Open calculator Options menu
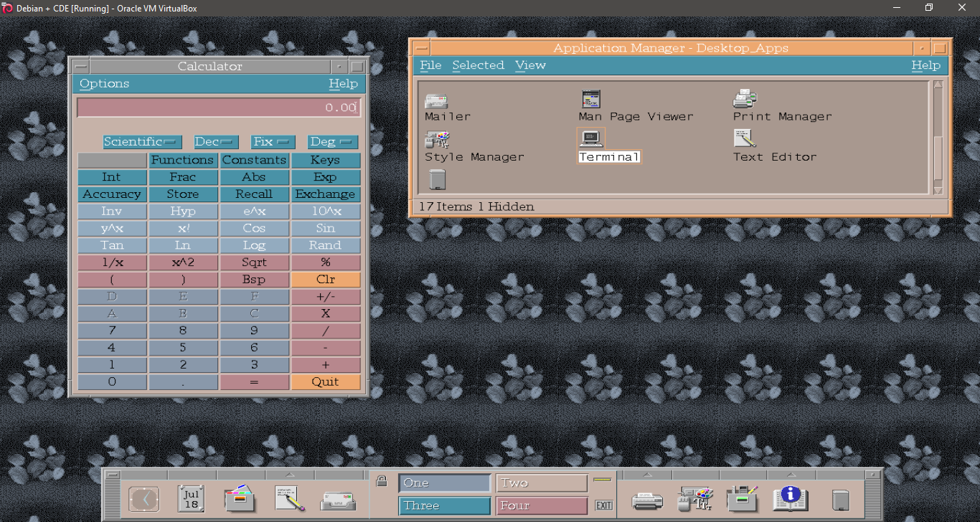This screenshot has height=522, width=980. (x=104, y=84)
